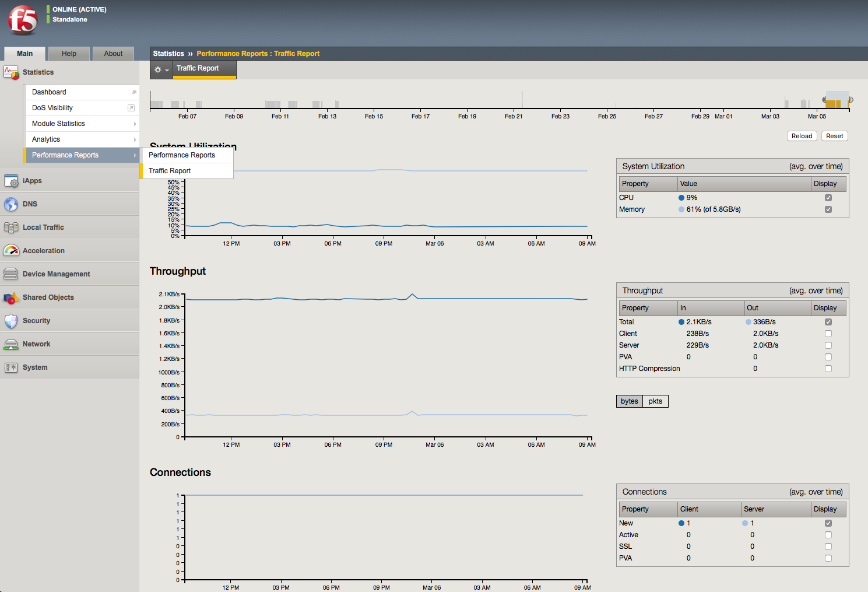The image size is (868, 592).
Task: Click Throughput In column header
Action: pyautogui.click(x=711, y=308)
